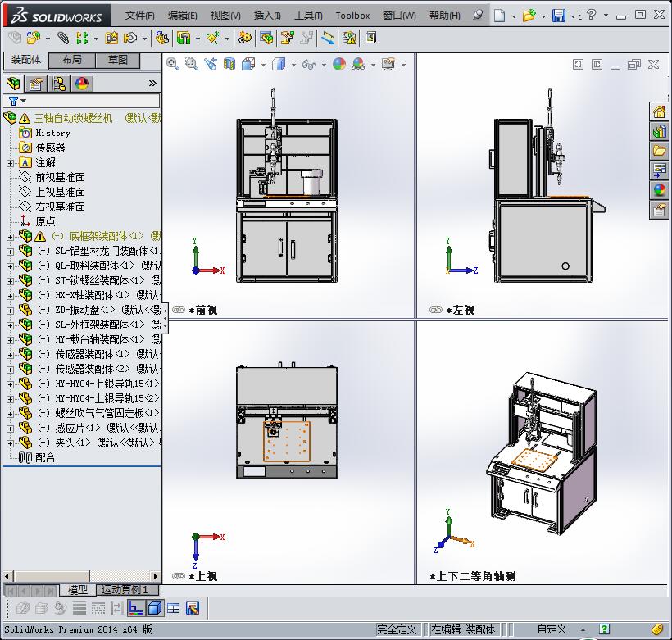Click the Move Component icon
Screen dimensions: 672x640
tap(129, 39)
